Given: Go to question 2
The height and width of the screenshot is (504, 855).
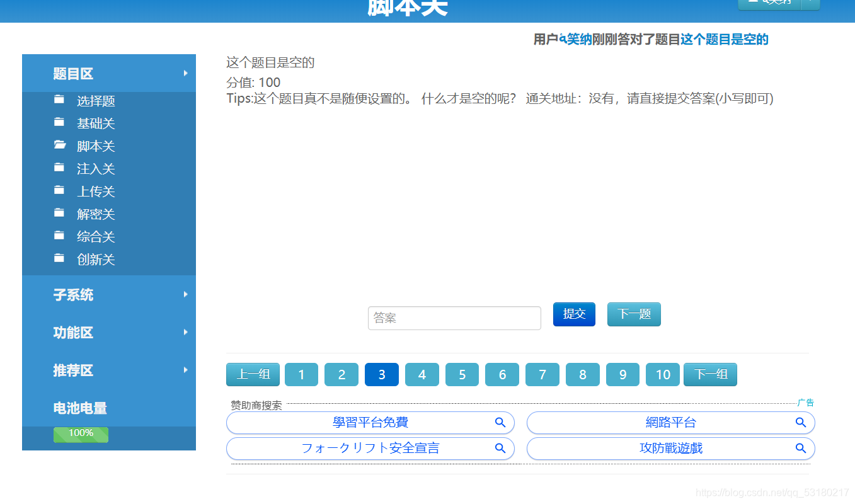Looking at the screenshot, I should [x=341, y=374].
